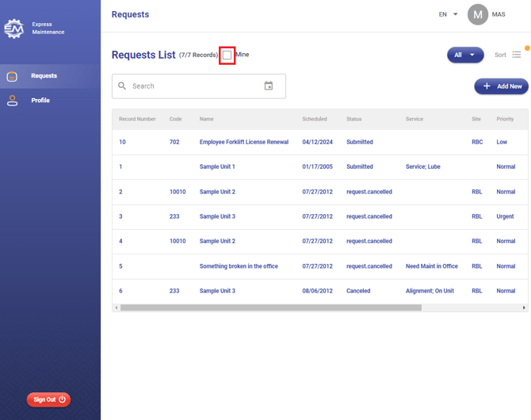Enable the Mine checkbox
The width and height of the screenshot is (531, 420).
click(x=227, y=55)
